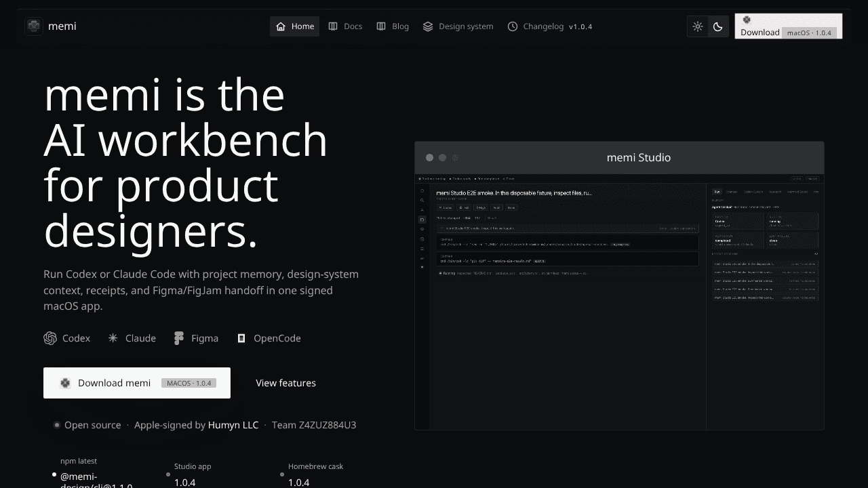Click the v1.0.4 version label in nav
Image resolution: width=868 pixels, height=488 pixels.
point(580,26)
